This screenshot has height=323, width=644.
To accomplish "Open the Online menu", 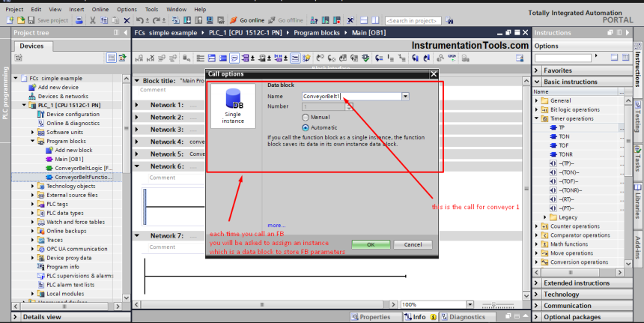I will coord(100,9).
